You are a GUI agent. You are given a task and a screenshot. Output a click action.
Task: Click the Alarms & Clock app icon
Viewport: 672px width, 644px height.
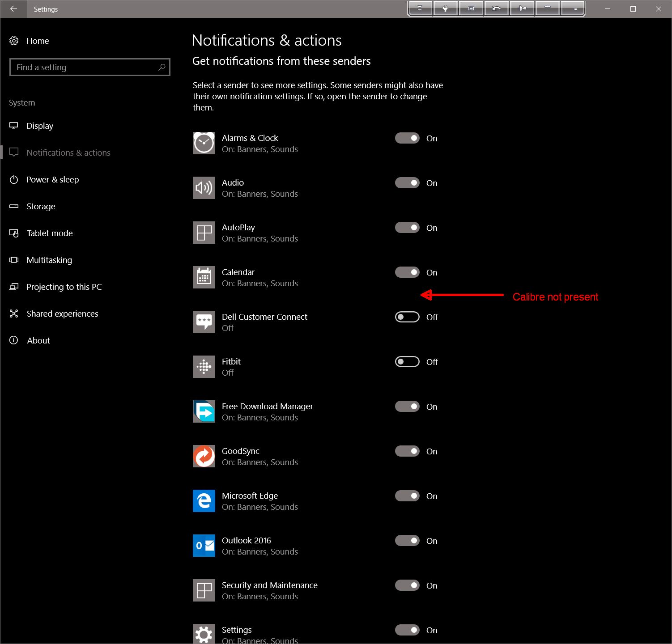(x=204, y=143)
